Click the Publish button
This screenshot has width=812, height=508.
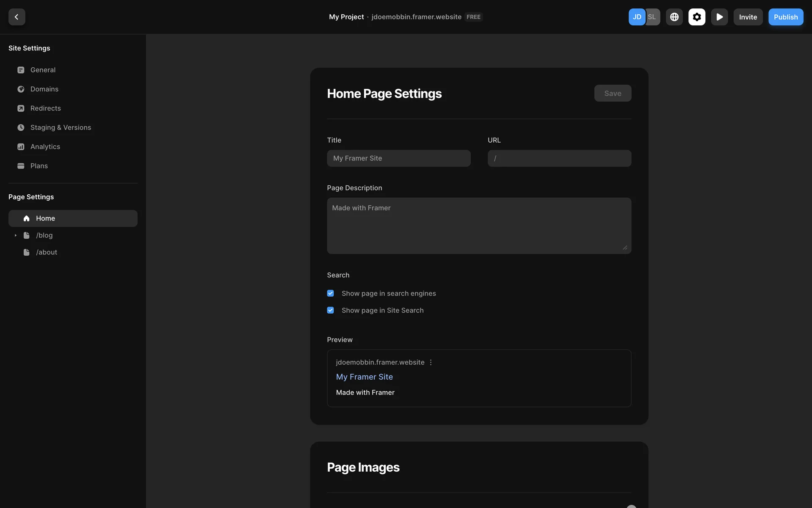(785, 17)
